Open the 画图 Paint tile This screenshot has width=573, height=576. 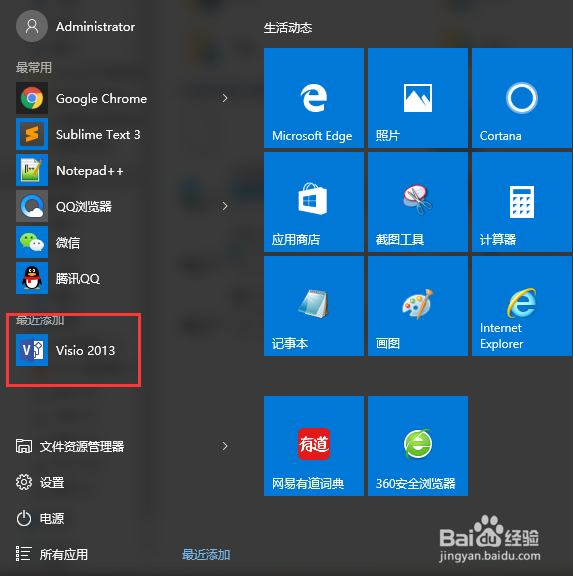click(x=418, y=306)
